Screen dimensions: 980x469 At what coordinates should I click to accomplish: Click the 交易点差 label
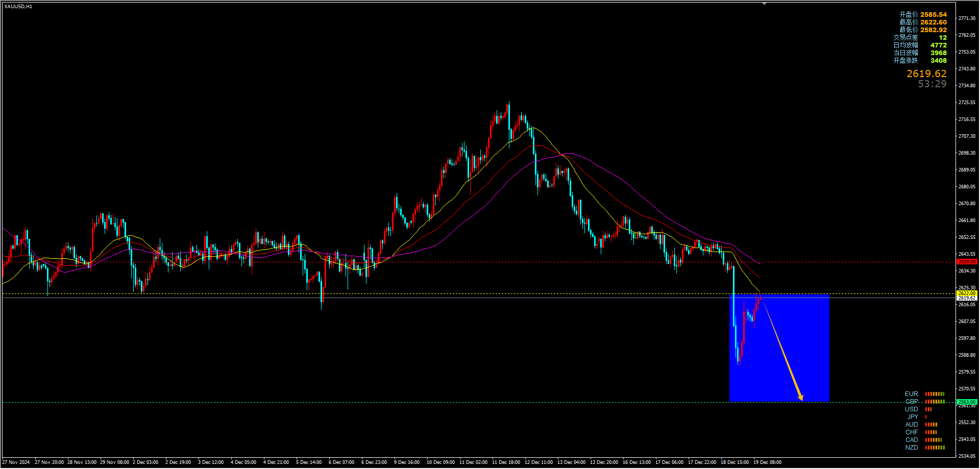coord(905,38)
